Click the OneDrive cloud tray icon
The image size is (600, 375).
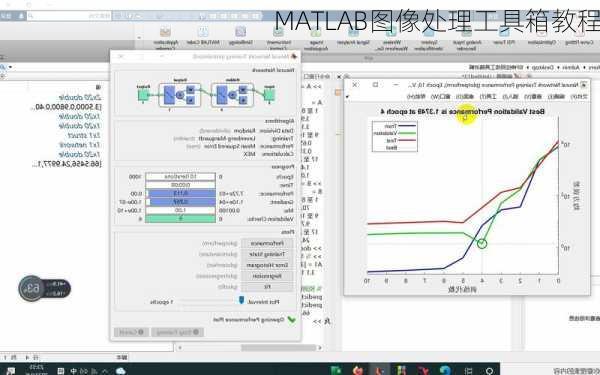pyautogui.click(x=121, y=370)
